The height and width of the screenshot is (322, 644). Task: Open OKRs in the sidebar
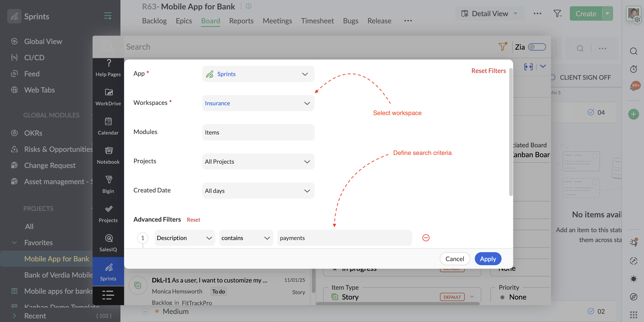[33, 133]
